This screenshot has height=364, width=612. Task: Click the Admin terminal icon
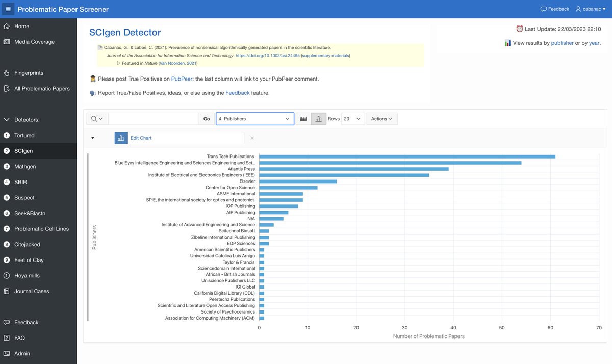pyautogui.click(x=7, y=353)
